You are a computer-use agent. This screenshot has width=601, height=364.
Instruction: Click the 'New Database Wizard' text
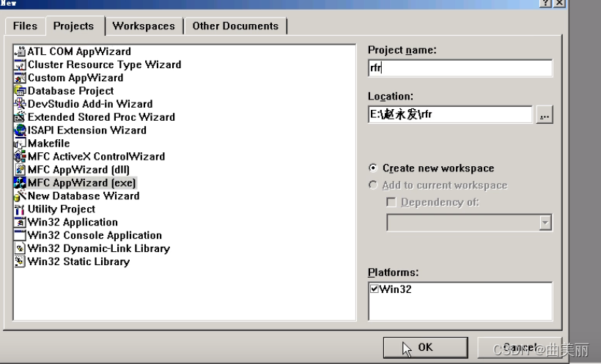tap(84, 196)
